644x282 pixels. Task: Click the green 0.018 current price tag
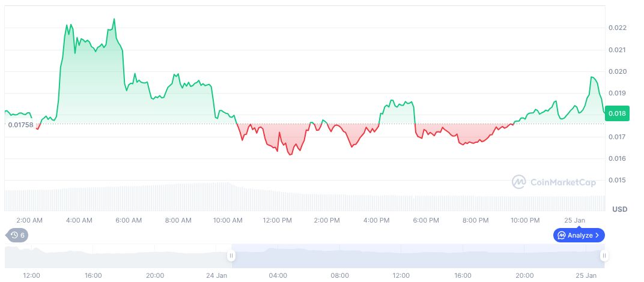coord(616,113)
